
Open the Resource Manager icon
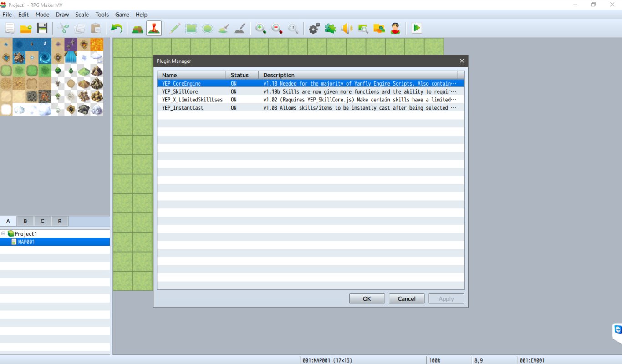(379, 28)
